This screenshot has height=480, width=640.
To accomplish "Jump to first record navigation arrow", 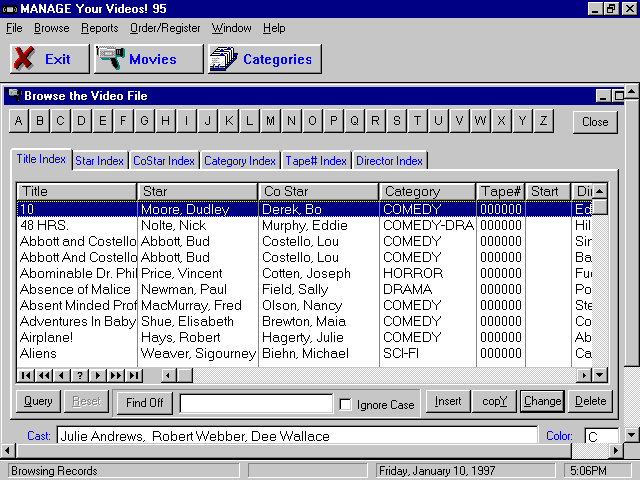I will click(x=26, y=375).
